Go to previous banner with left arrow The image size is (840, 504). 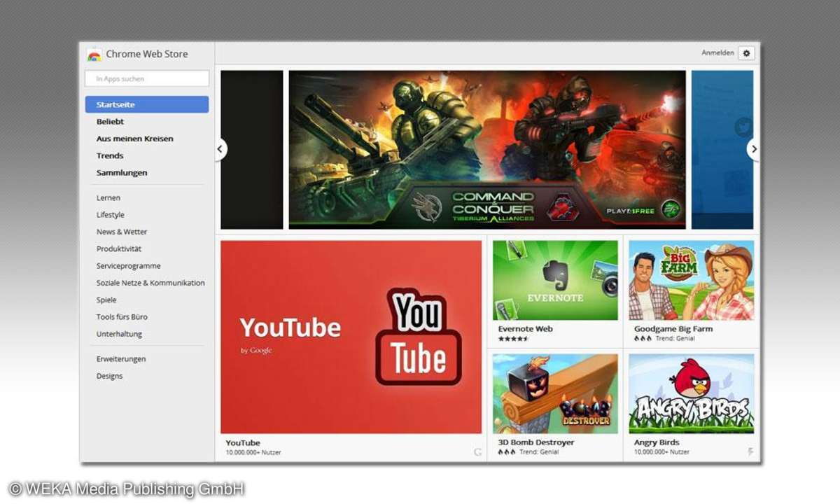point(221,149)
